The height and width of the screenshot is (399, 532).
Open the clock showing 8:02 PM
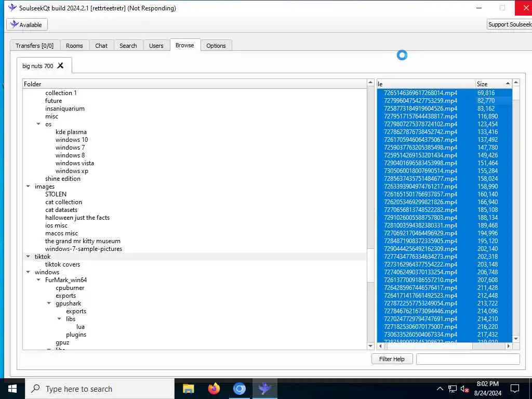(x=487, y=389)
